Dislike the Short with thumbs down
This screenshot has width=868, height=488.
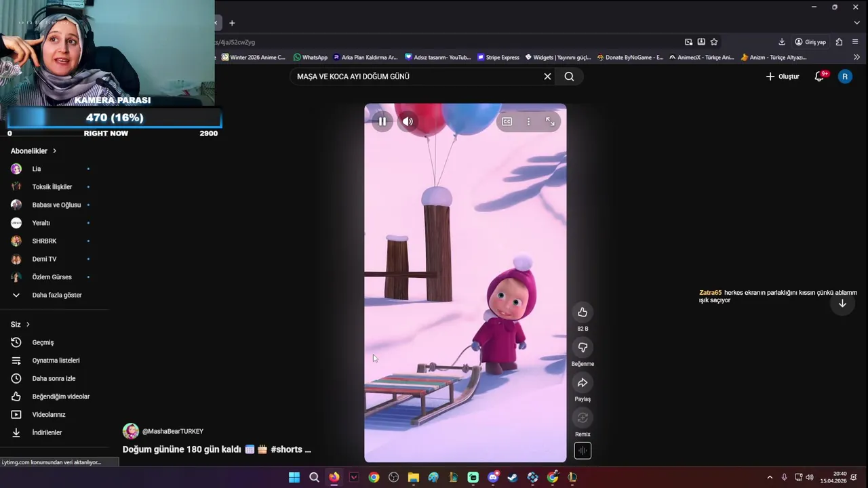583,347
